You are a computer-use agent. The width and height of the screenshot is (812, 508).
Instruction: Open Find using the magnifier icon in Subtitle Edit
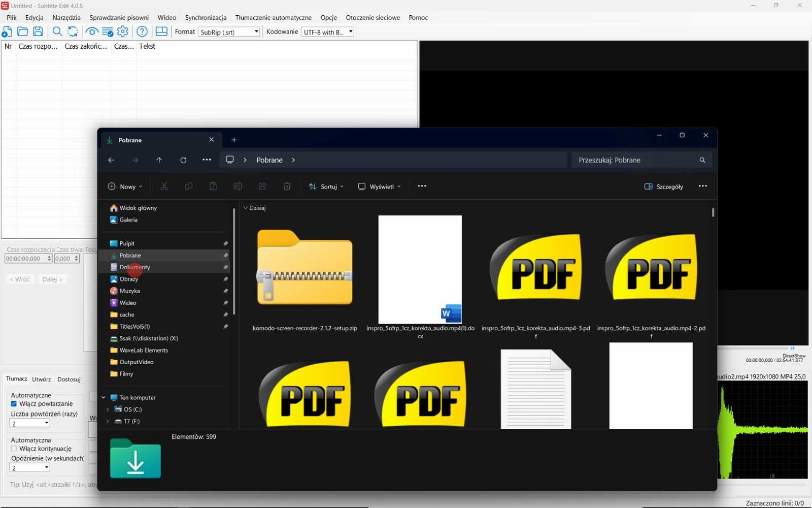pyautogui.click(x=57, y=31)
